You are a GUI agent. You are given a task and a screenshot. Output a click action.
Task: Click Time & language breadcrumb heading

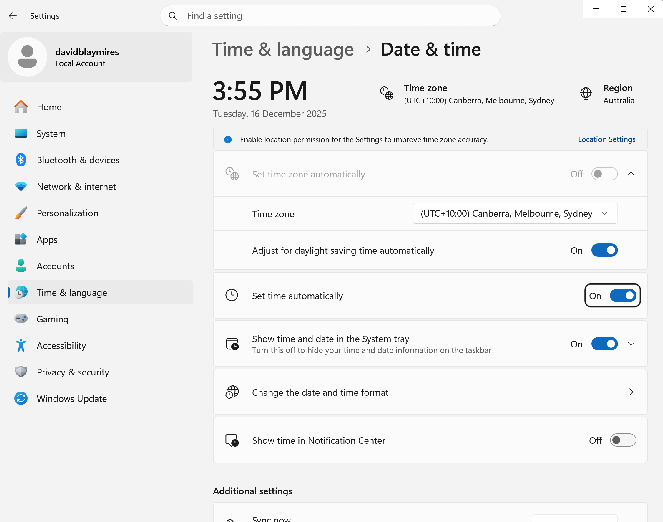tap(282, 50)
